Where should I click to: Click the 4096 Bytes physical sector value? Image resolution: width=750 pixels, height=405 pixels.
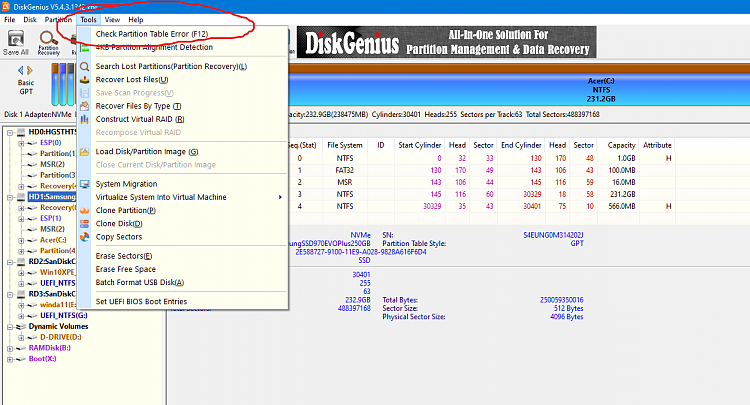(x=566, y=317)
